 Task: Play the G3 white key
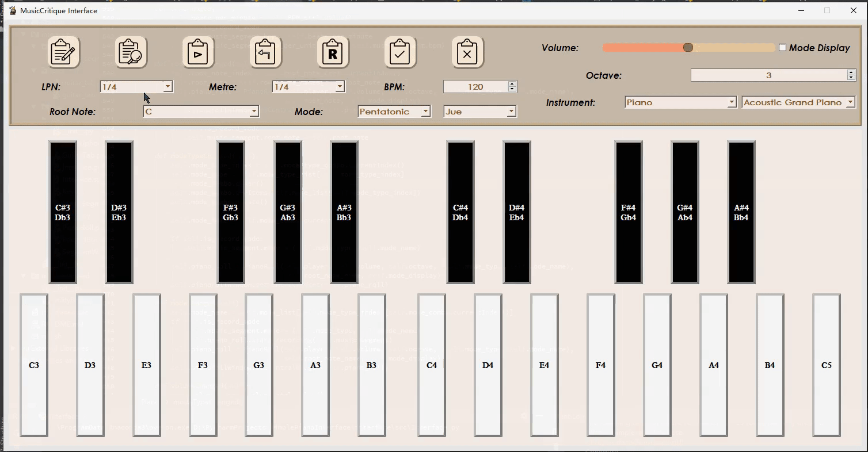tap(259, 365)
